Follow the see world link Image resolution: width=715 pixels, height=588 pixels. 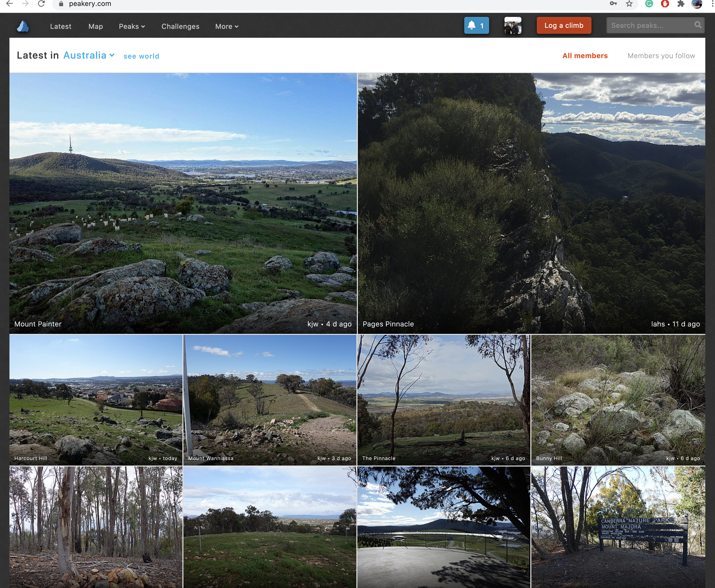(141, 56)
